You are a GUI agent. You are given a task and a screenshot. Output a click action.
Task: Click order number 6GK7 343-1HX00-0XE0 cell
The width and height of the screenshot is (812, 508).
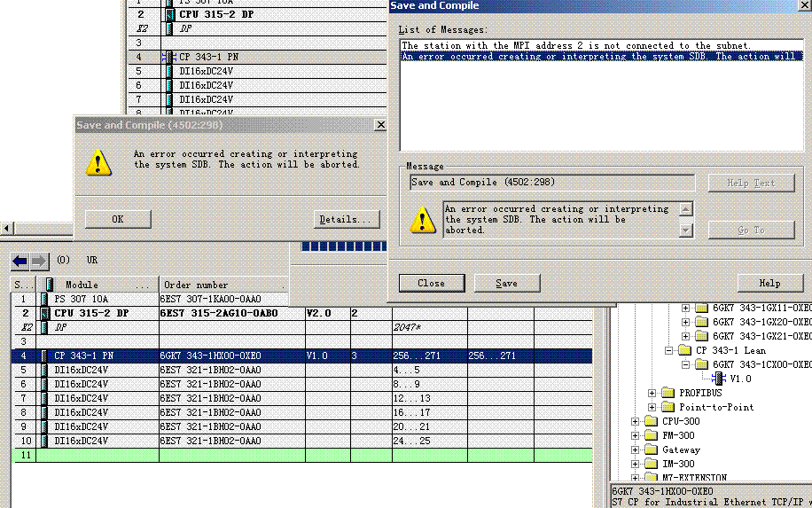coord(232,356)
